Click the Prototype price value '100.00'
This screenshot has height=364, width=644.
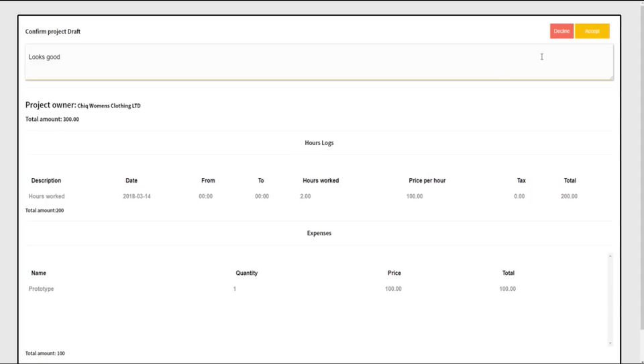pos(393,289)
